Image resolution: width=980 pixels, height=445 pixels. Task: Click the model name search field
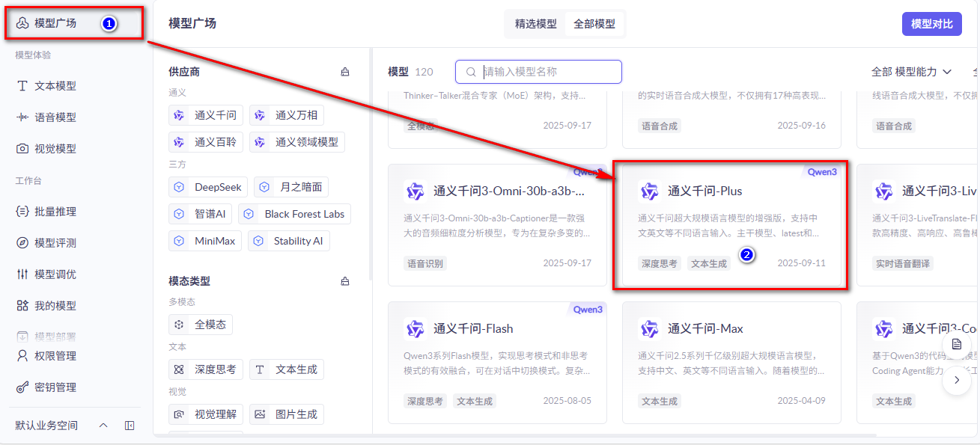point(538,72)
